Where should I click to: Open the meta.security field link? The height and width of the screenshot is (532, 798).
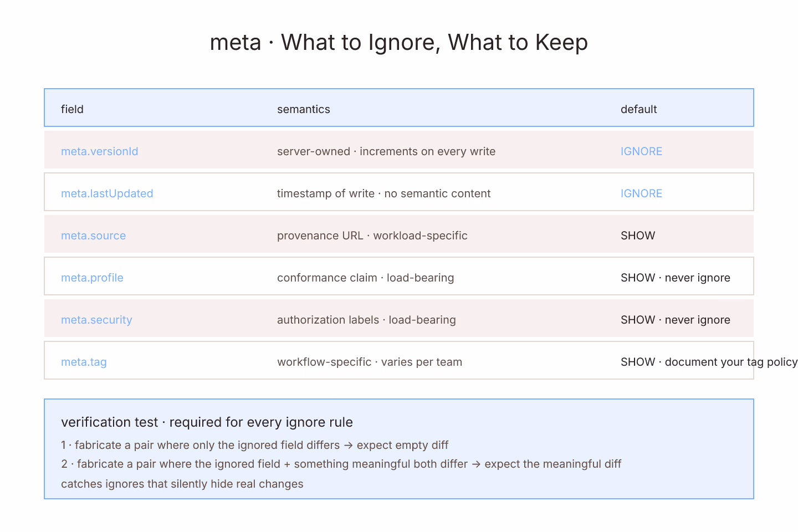[96, 320]
